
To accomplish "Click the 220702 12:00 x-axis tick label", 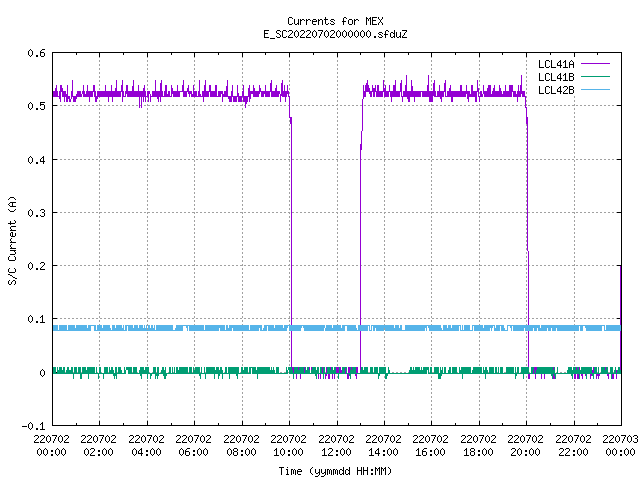I will coord(336,446).
